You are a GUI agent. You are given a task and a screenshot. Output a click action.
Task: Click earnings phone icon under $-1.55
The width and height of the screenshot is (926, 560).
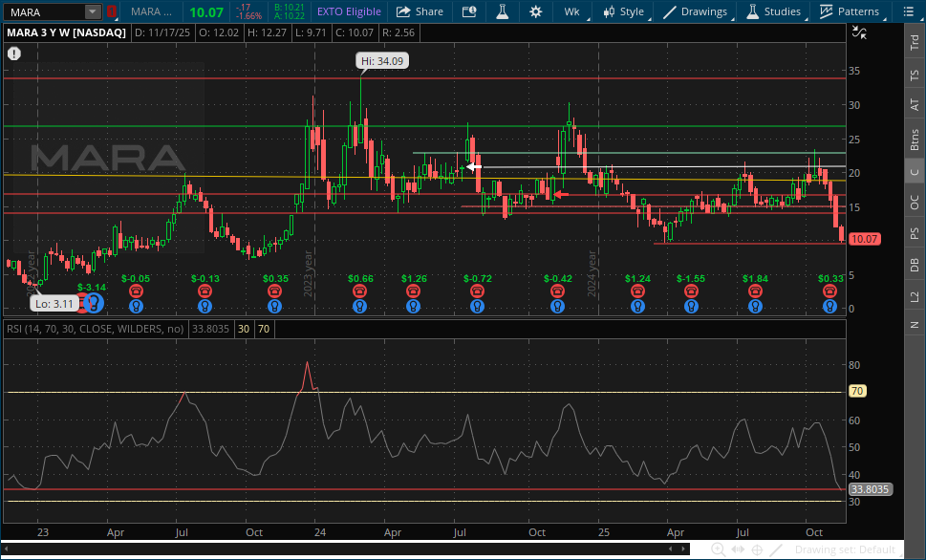coord(691,291)
